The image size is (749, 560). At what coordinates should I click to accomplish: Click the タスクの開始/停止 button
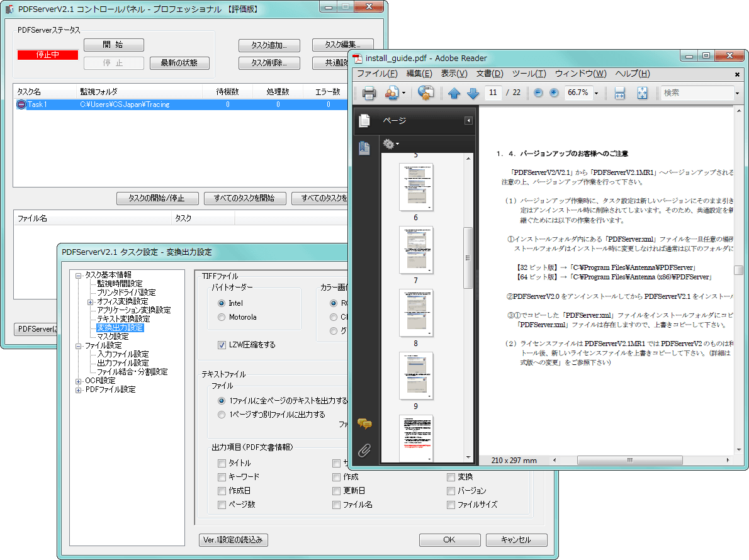[x=157, y=198]
